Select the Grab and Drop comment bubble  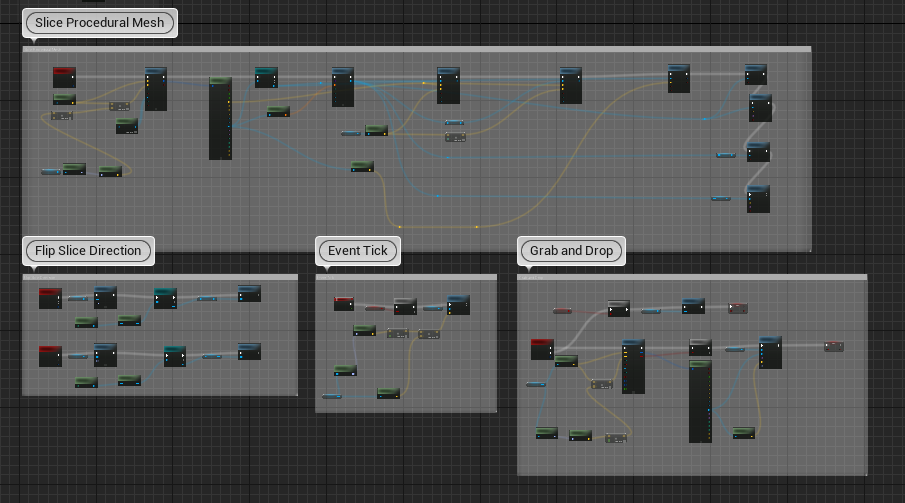click(571, 251)
